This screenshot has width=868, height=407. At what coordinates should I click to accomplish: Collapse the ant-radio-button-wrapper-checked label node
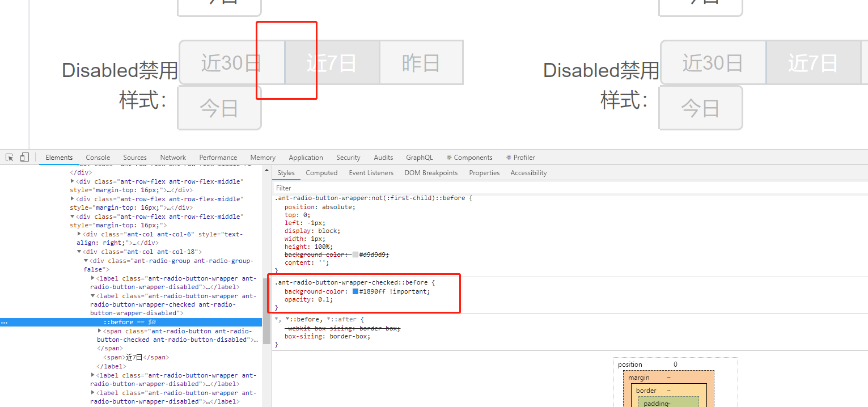[x=93, y=296]
